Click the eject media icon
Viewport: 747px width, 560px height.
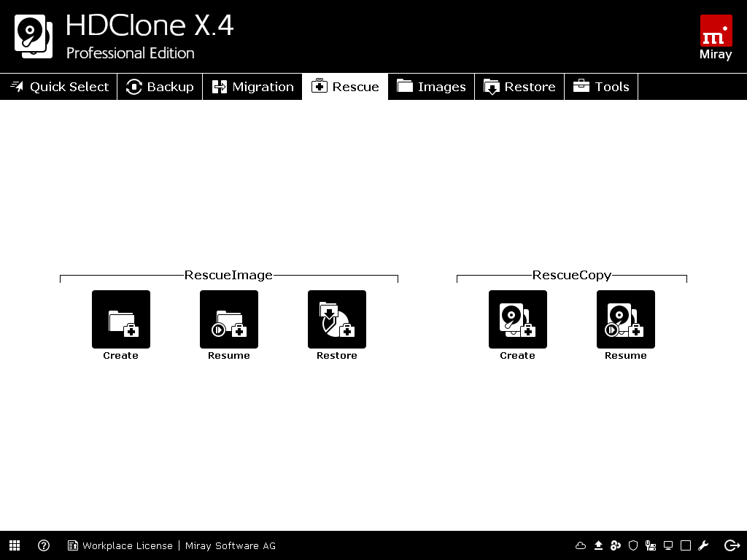(x=598, y=545)
